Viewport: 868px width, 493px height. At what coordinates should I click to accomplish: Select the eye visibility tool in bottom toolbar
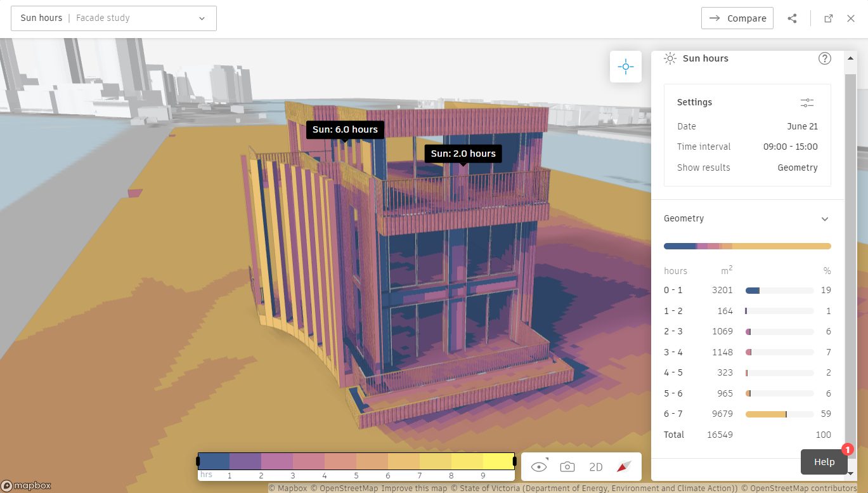coord(538,466)
